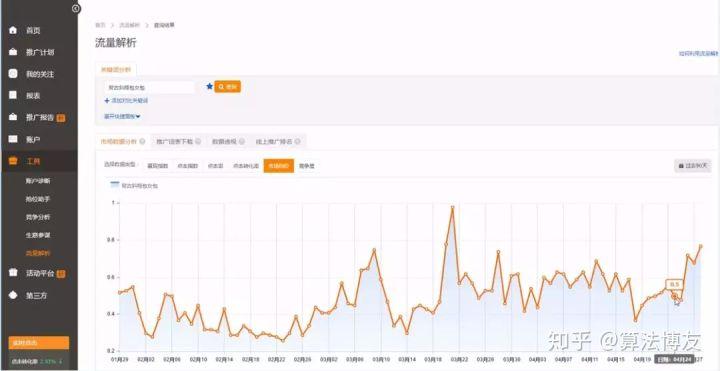Click the help icon next to 推广词表下载
The width and height of the screenshot is (720, 371).
[x=198, y=141]
